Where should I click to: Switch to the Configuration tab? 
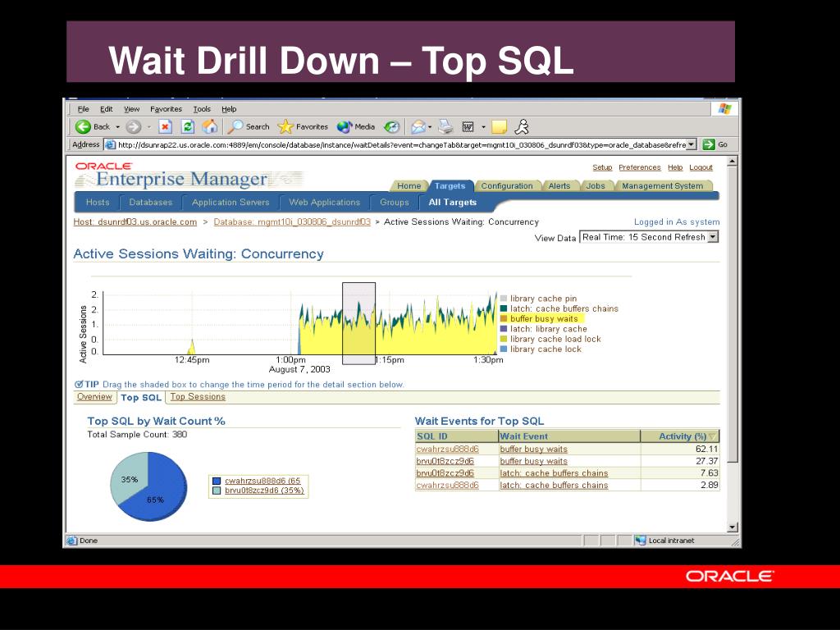(507, 186)
